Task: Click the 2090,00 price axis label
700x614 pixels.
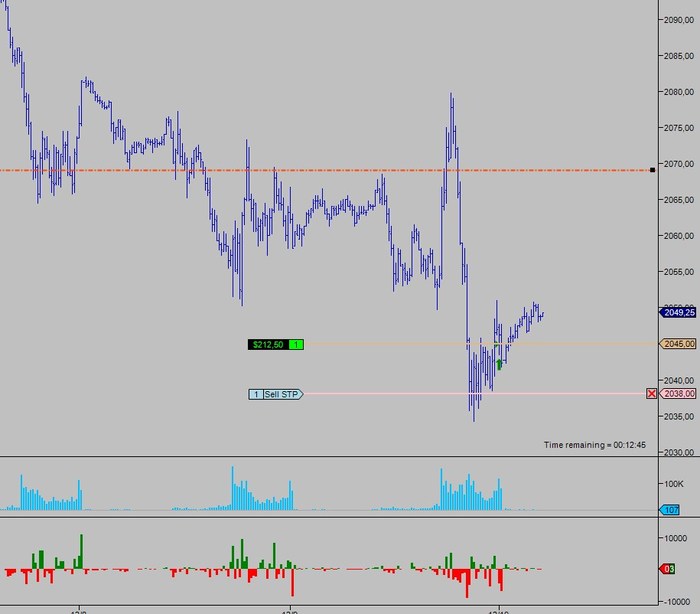Action: (x=679, y=20)
